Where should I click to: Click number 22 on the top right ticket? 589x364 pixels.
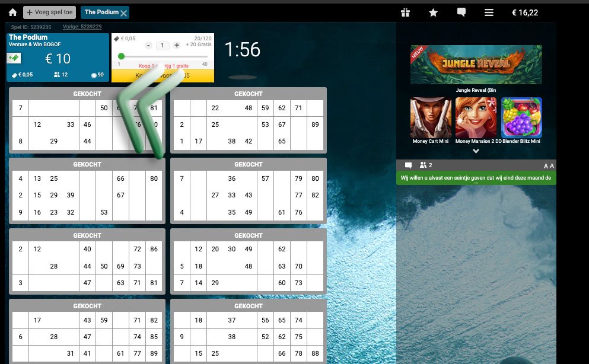pos(215,108)
